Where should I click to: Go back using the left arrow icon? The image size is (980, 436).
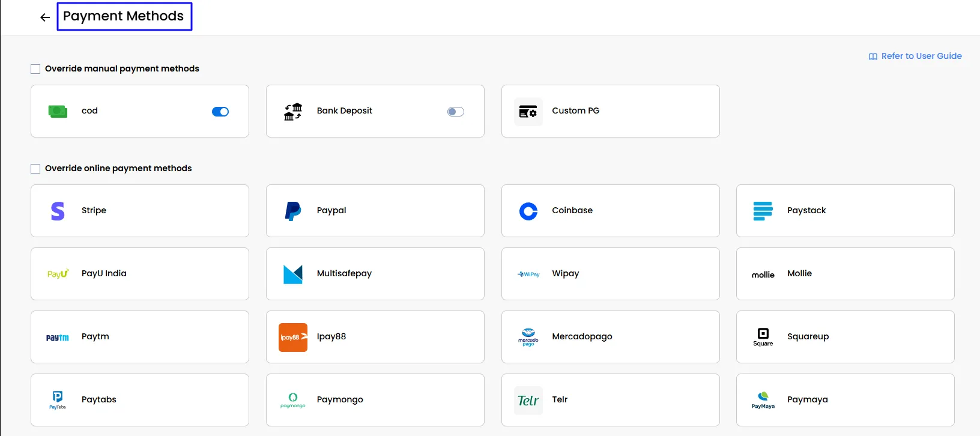tap(45, 17)
